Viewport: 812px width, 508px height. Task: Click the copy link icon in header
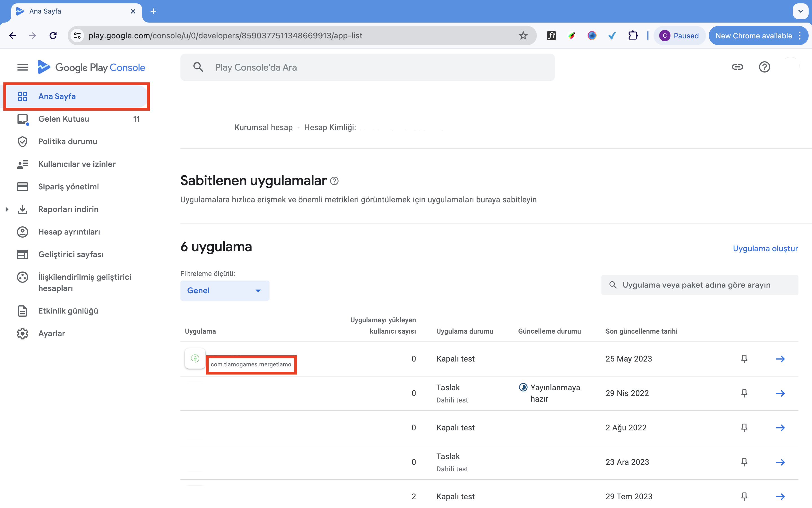737,67
